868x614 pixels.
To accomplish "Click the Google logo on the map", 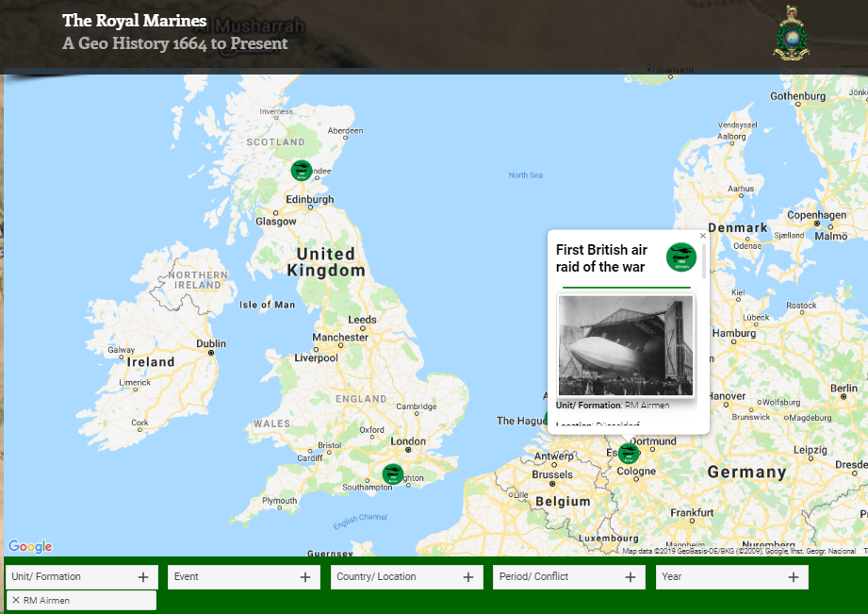I will click(30, 546).
